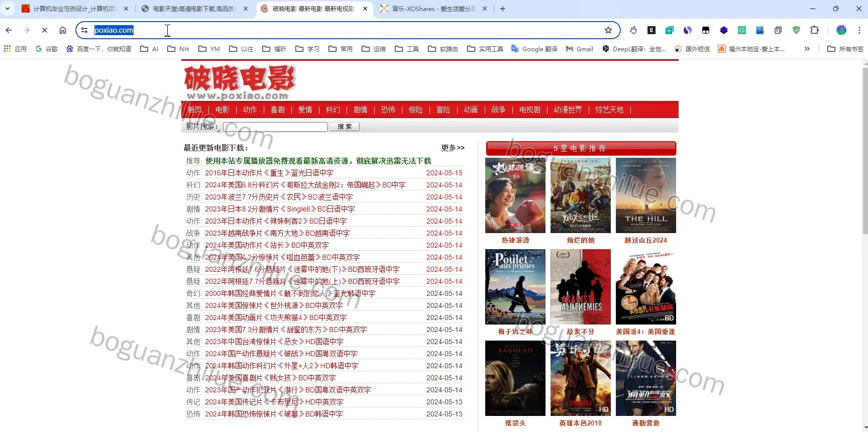This screenshot has width=868, height=432.
Task: Open the 更多>> link
Action: click(453, 148)
